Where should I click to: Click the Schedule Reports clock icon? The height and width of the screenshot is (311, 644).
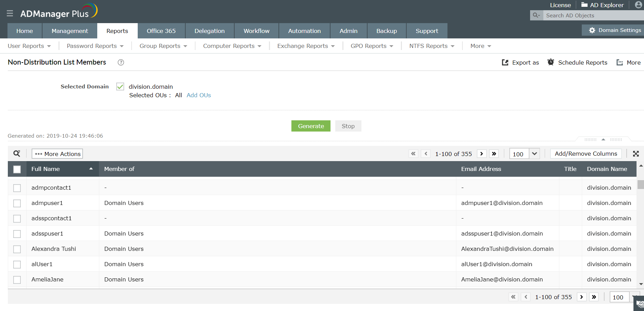551,62
